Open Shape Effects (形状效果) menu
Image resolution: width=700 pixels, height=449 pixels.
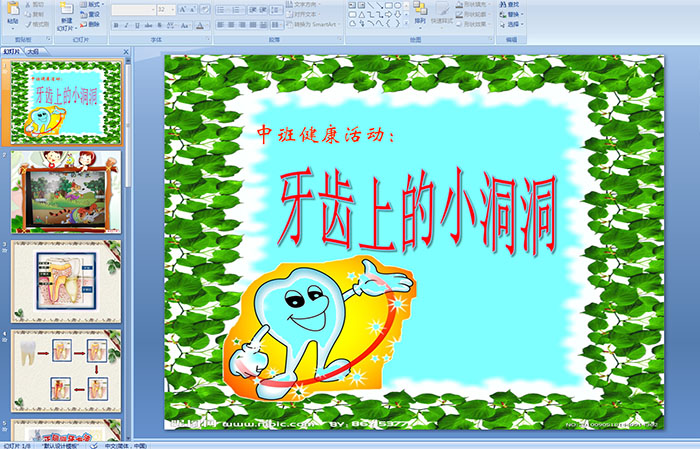(473, 24)
